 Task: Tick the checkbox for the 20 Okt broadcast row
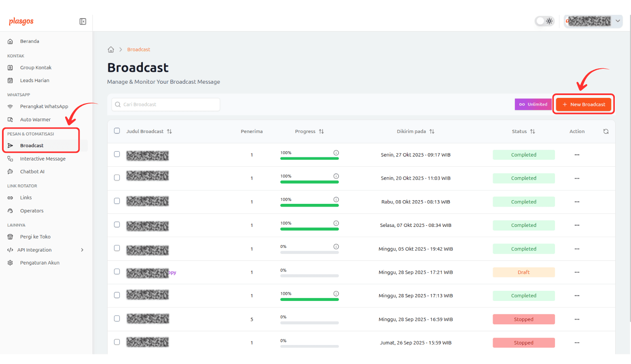pyautogui.click(x=117, y=178)
